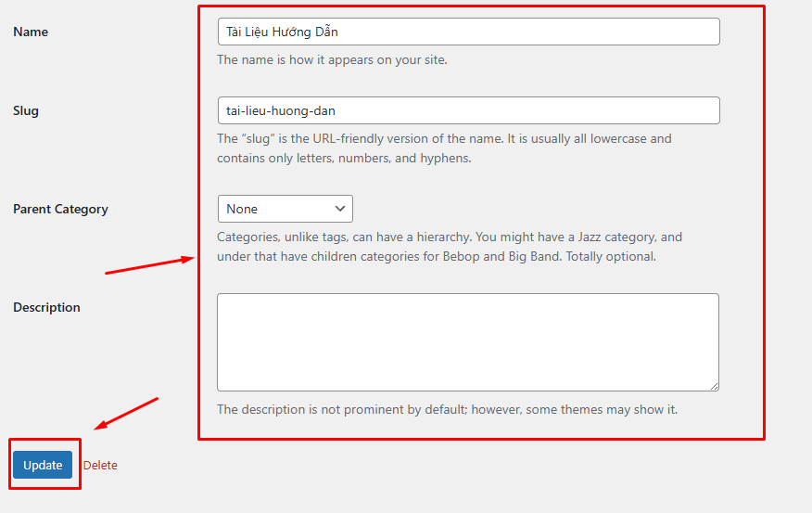Click the note about themes showing the description
Screen dimensions: 812x513
point(447,409)
